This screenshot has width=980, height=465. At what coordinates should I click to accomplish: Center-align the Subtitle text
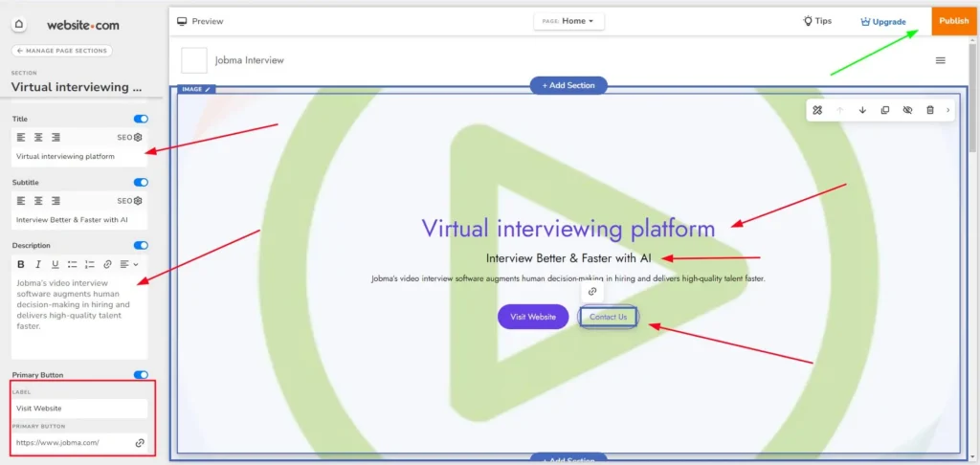point(38,201)
